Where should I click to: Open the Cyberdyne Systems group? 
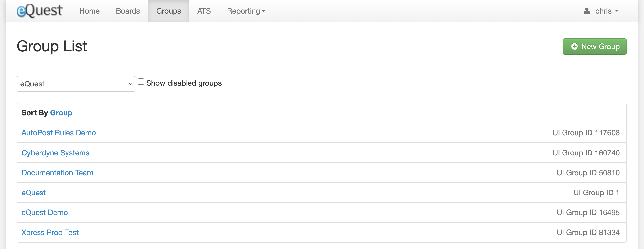pos(55,153)
